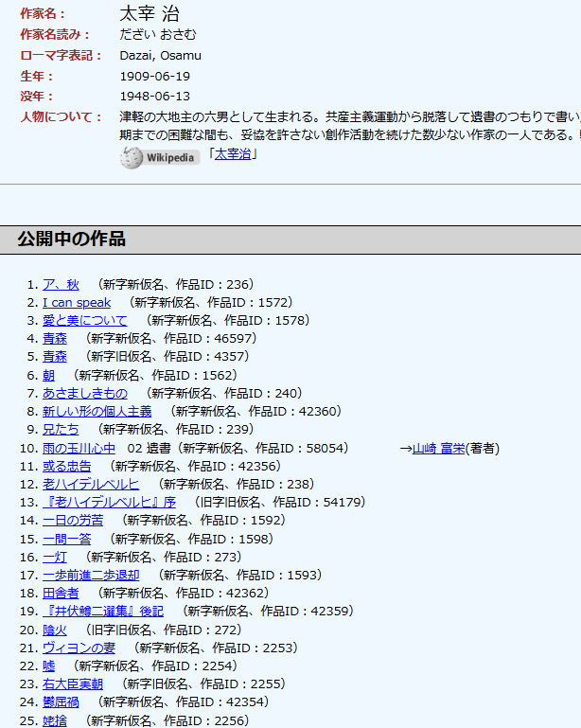This screenshot has width=581, height=728.
Task: Open the work I can speak
Action: coord(77,303)
